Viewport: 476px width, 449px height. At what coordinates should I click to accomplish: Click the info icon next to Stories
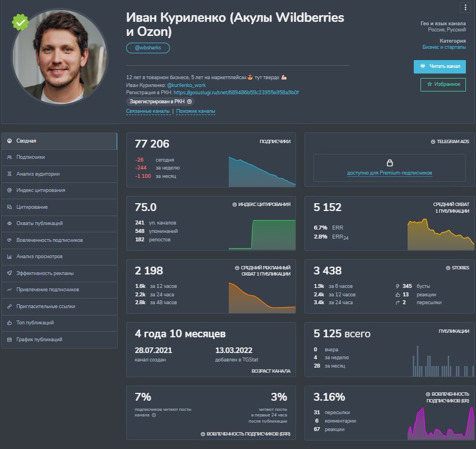point(448,268)
